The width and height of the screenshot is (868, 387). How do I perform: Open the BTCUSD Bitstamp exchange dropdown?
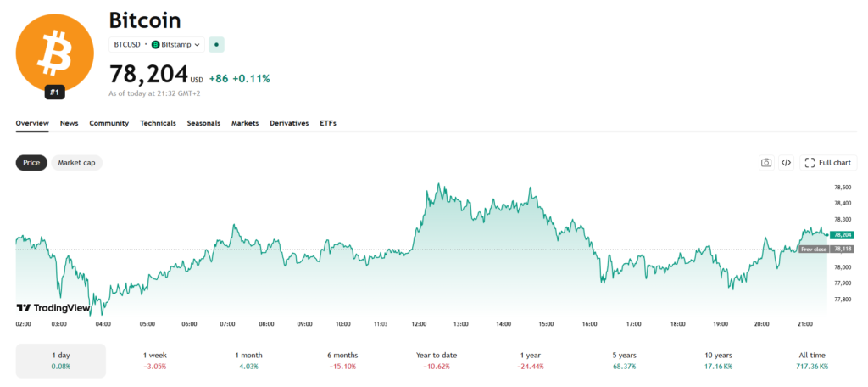click(x=157, y=44)
